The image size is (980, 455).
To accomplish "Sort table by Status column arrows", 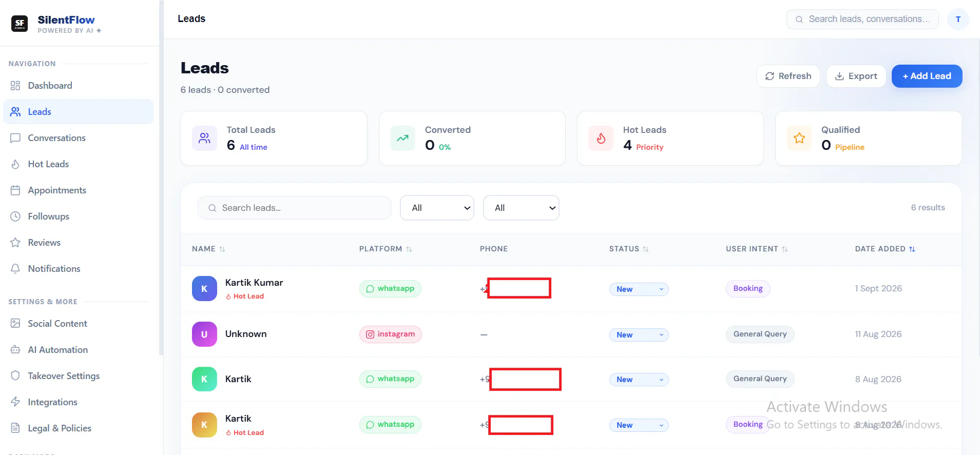I will 646,249.
